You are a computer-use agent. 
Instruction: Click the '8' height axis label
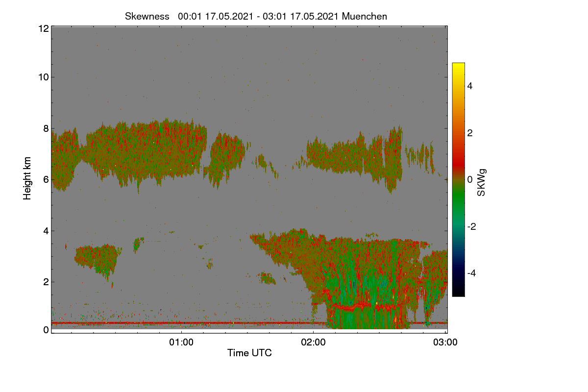click(x=46, y=128)
